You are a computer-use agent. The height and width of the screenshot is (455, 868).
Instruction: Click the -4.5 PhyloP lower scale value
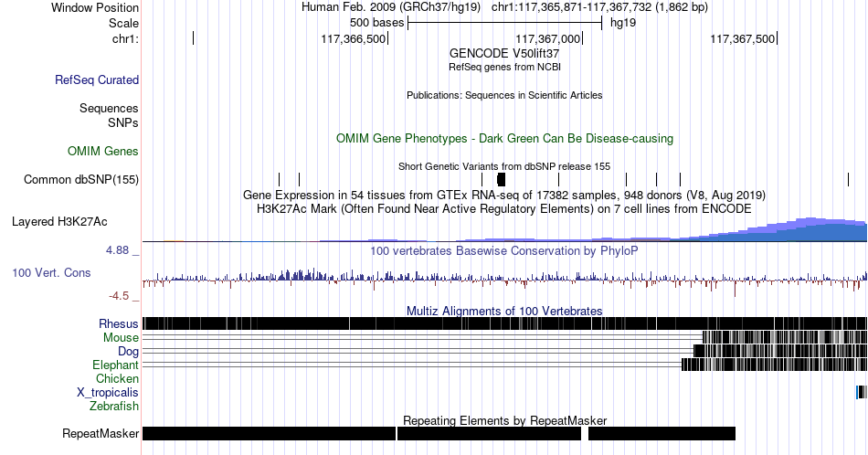(119, 296)
